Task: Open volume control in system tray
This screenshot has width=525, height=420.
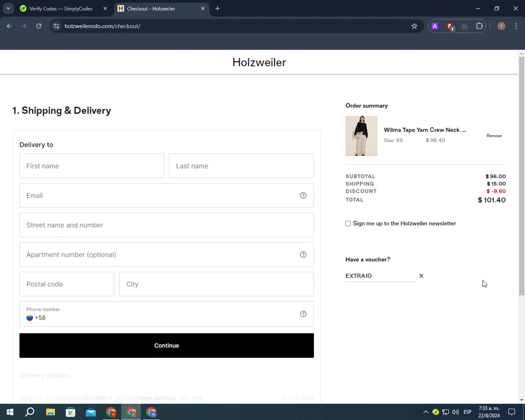Action: click(455, 412)
